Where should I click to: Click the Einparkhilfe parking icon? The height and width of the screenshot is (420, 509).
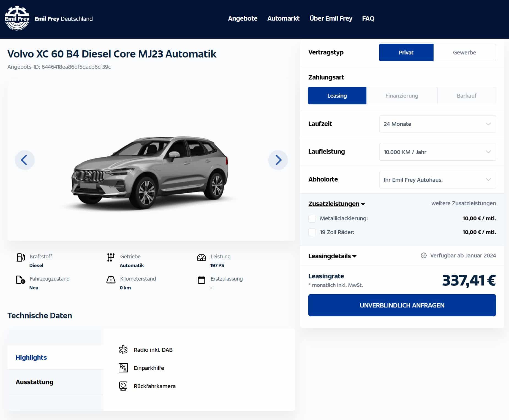[x=123, y=368]
